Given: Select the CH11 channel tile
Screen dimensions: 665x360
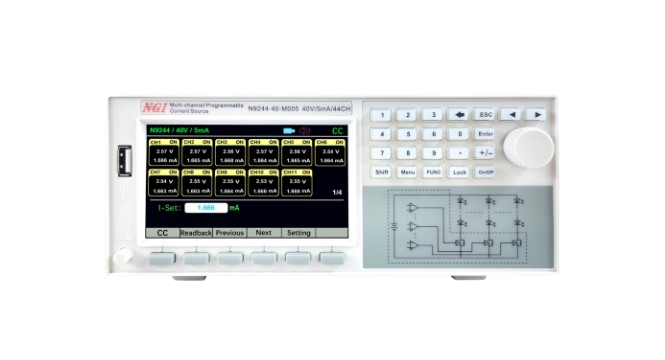Looking at the screenshot, I should tap(297, 183).
